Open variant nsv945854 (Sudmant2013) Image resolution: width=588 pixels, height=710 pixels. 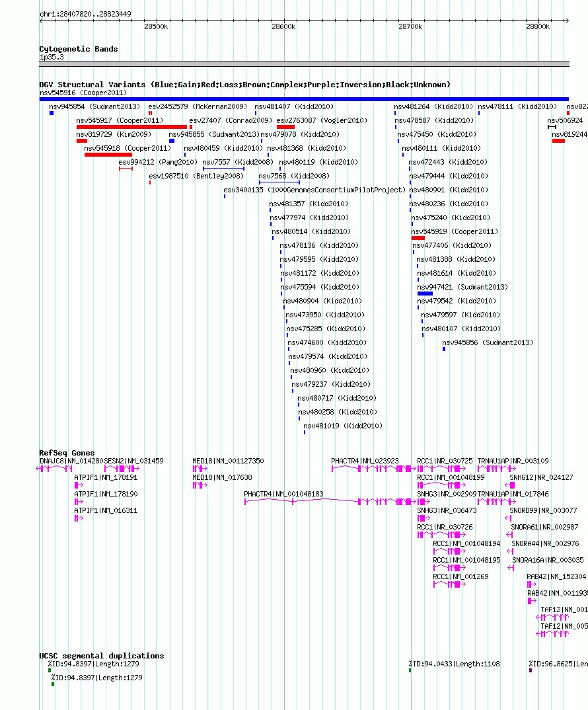coord(94,107)
